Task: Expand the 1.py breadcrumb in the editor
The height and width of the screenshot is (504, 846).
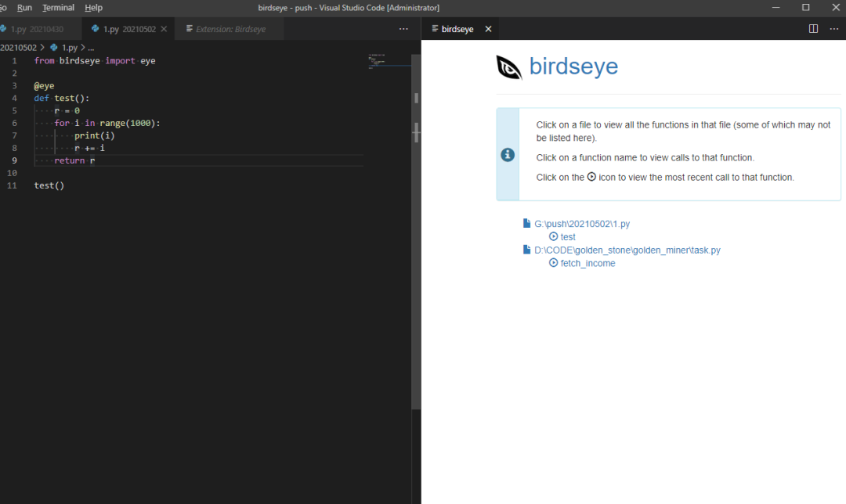Action: pos(69,47)
